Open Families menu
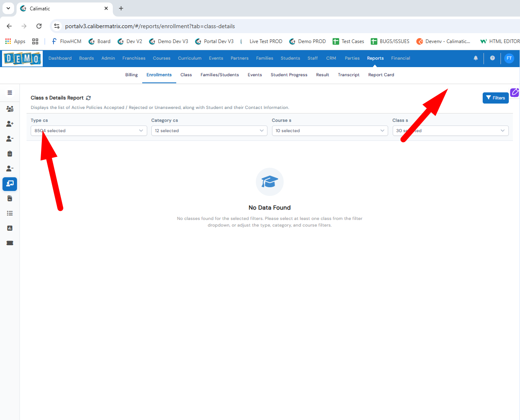 (x=265, y=58)
